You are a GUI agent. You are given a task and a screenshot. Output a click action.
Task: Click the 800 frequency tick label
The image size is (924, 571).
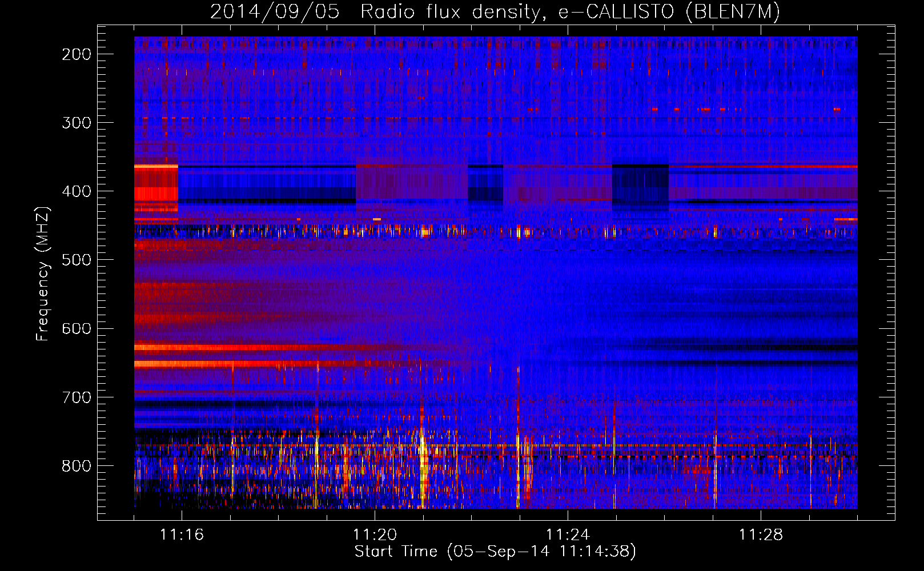pos(77,465)
